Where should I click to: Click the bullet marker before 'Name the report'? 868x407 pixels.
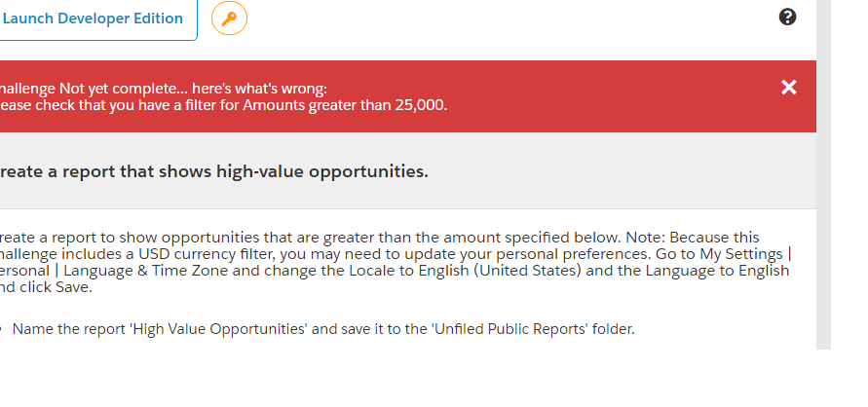coord(2,330)
